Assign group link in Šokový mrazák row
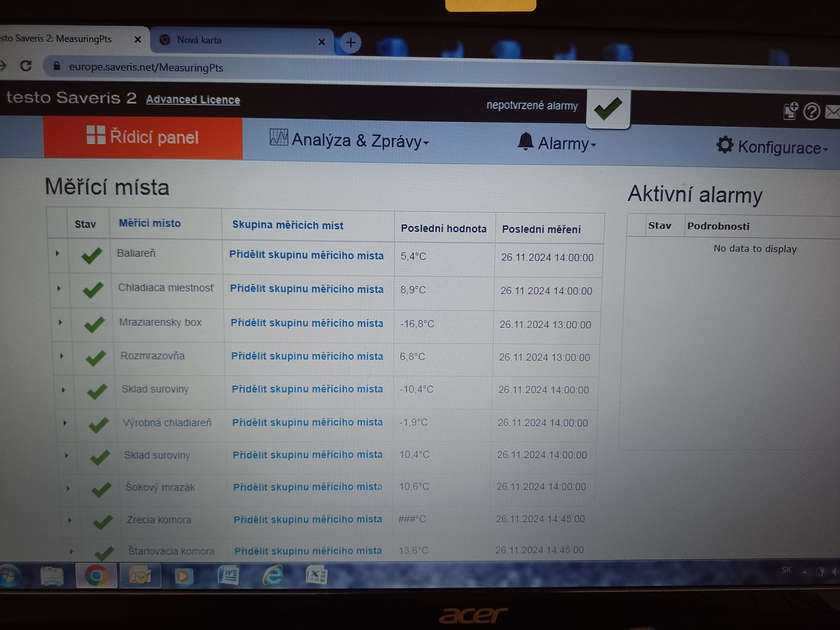 [x=307, y=487]
